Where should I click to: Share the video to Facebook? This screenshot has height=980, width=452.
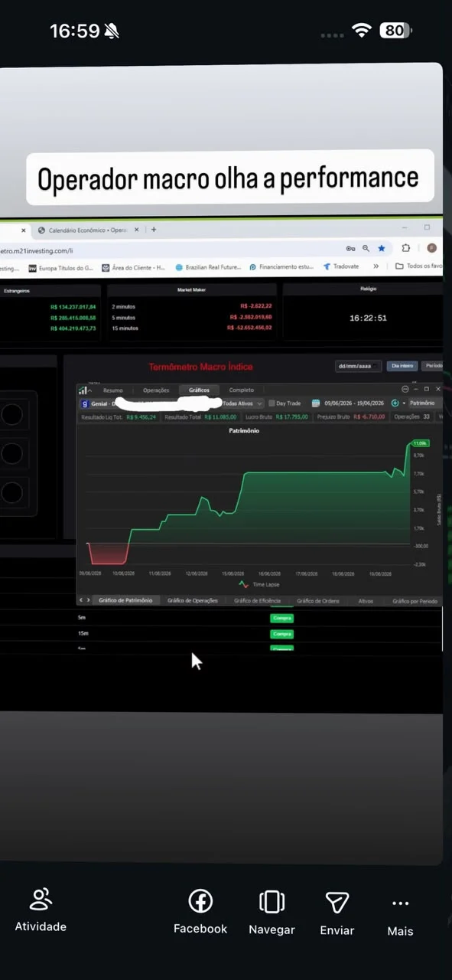point(200,901)
